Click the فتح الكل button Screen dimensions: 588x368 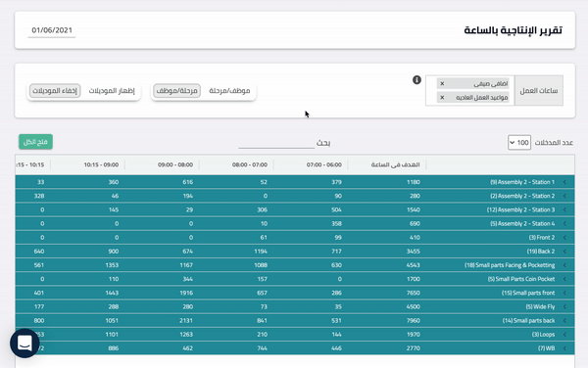(x=35, y=142)
